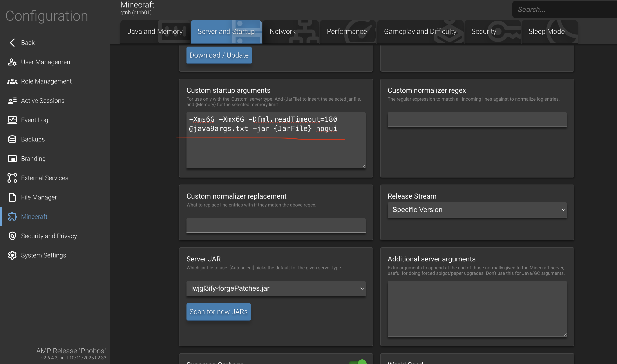Click the Additional server arguments text area
The width and height of the screenshot is (617, 364).
click(477, 309)
